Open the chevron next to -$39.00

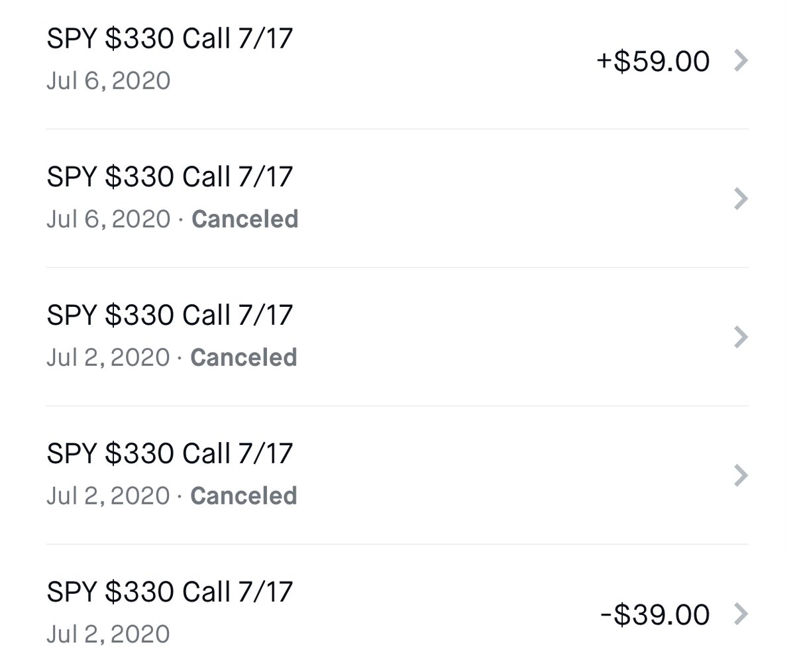pyautogui.click(x=742, y=614)
